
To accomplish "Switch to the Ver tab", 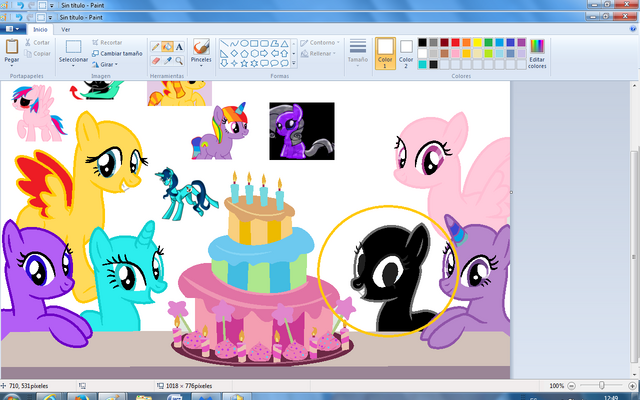I will [66, 29].
